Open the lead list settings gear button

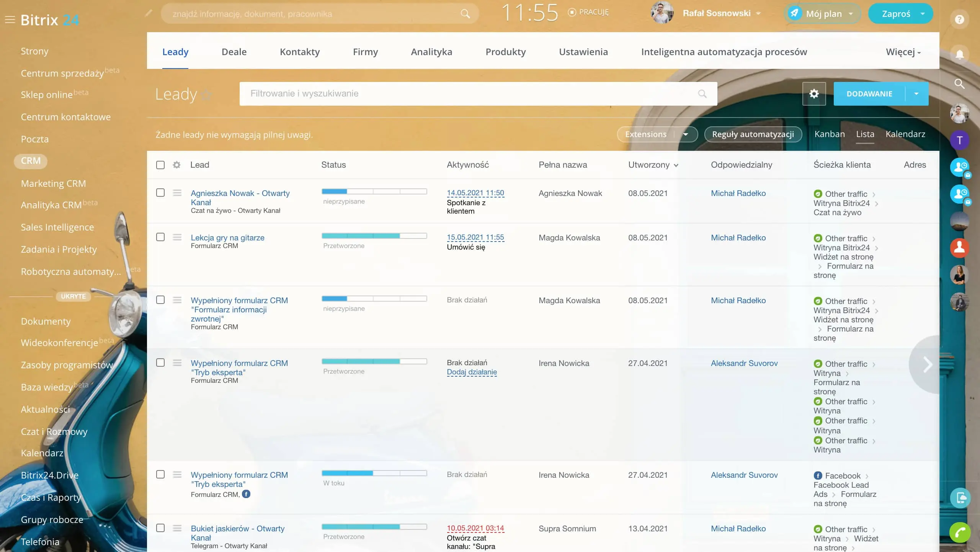[814, 94]
